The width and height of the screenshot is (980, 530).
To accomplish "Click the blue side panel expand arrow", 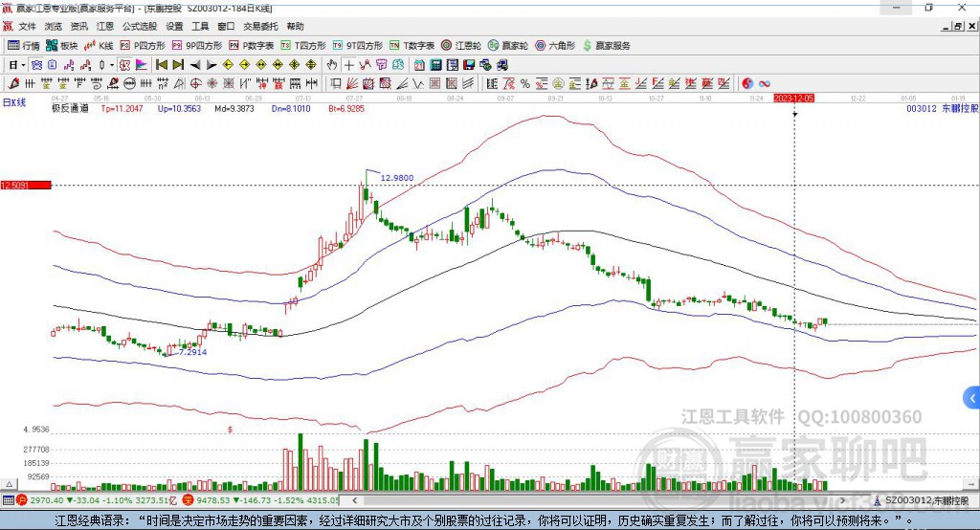I will coord(972,398).
